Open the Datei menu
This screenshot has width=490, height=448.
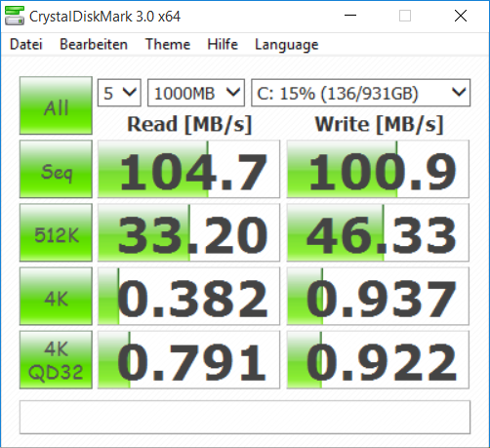tap(26, 44)
